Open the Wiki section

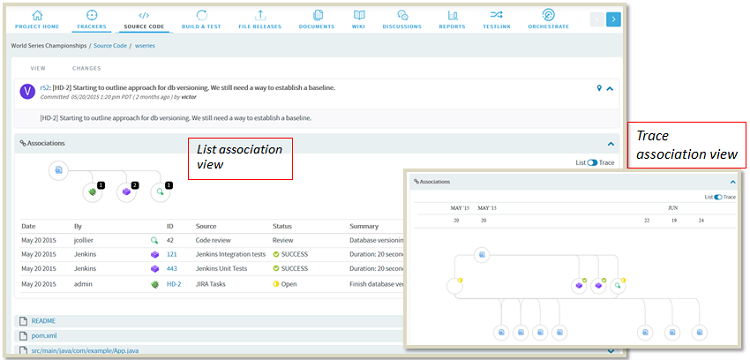(358, 20)
